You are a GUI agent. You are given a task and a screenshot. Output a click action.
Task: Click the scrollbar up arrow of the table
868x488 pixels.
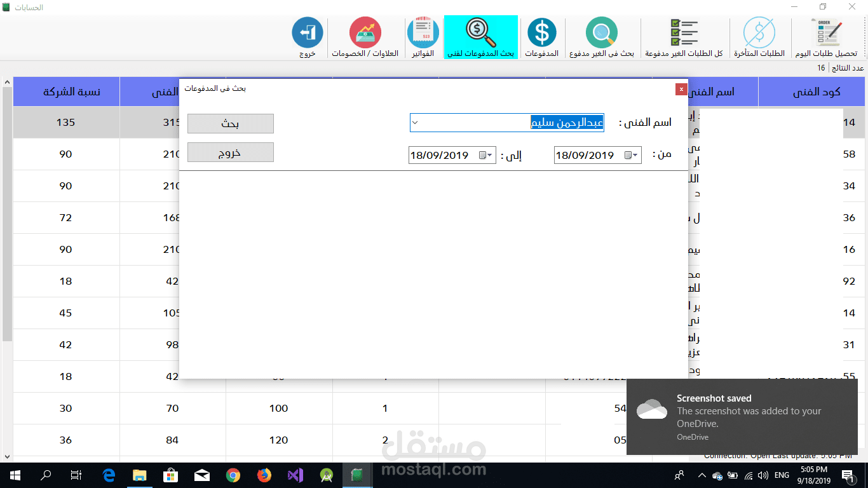(7, 83)
